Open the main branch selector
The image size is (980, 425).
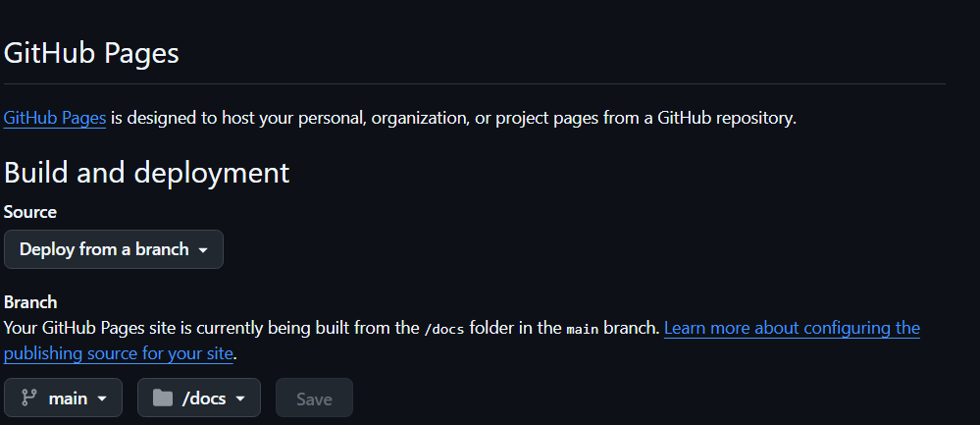click(63, 398)
